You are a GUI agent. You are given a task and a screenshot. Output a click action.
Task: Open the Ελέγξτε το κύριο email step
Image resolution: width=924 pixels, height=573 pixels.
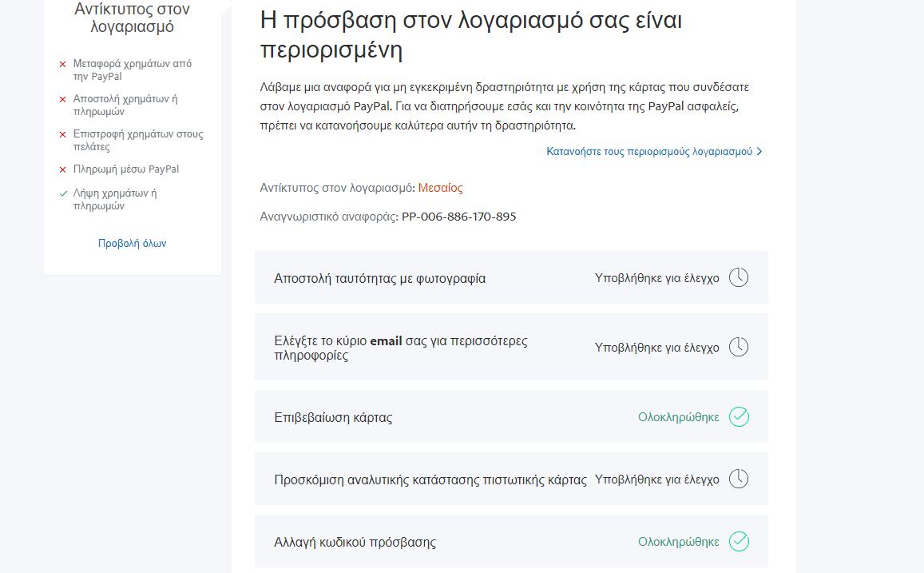point(511,347)
